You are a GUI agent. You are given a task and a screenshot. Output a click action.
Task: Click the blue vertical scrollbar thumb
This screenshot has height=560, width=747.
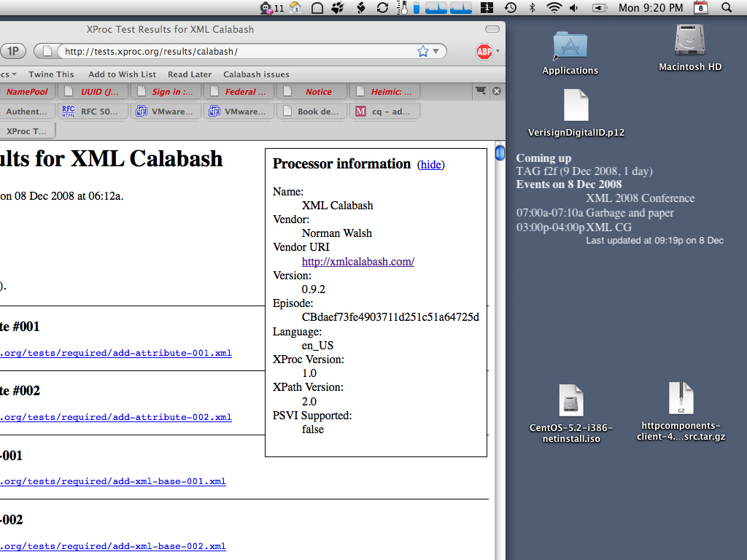[500, 153]
